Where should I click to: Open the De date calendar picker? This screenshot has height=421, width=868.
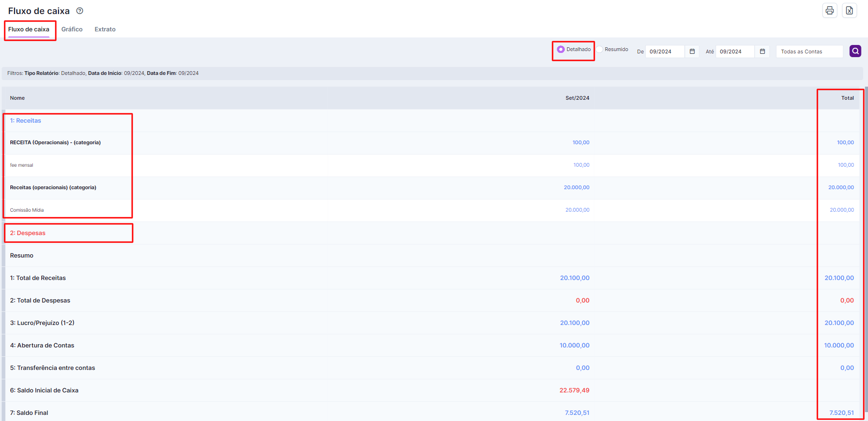tap(692, 52)
